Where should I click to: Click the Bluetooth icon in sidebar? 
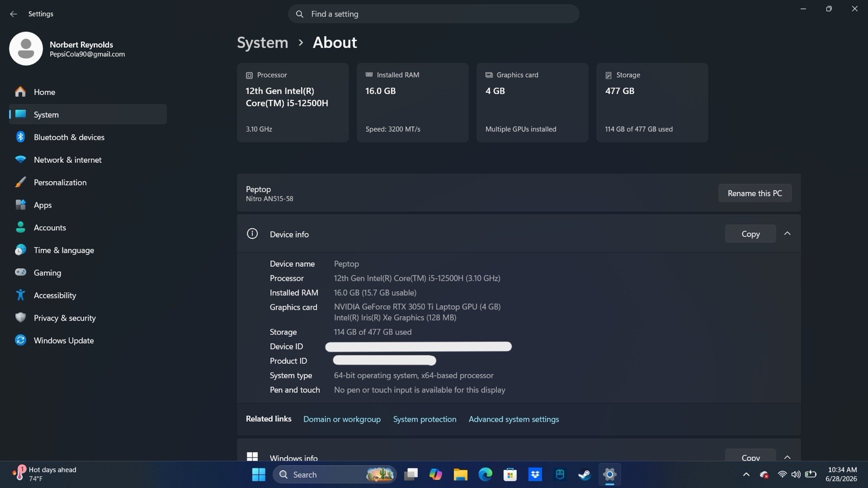coord(21,137)
